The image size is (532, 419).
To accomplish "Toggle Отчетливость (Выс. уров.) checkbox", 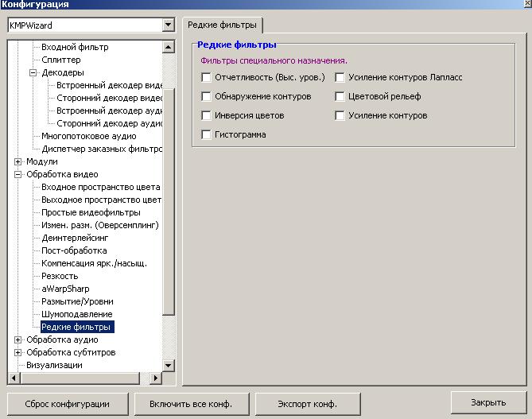I will (x=207, y=78).
